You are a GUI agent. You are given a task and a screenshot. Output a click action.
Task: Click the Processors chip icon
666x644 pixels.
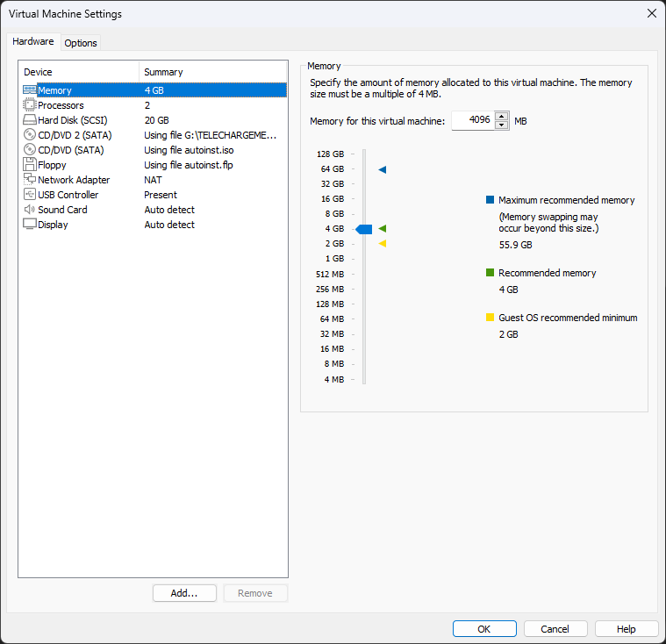pyautogui.click(x=30, y=105)
